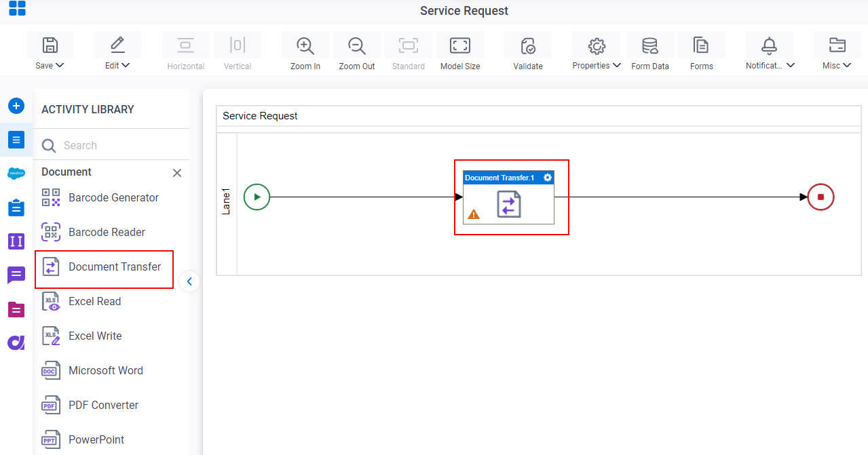The width and height of the screenshot is (868, 455).
Task: Open the magenta folder sidebar tab
Action: click(x=16, y=309)
